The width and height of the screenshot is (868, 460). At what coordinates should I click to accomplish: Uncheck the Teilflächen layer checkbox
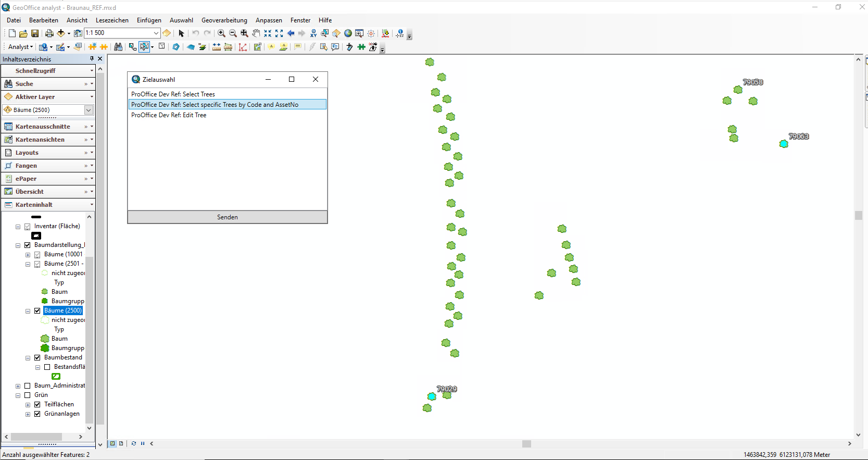pos(37,404)
